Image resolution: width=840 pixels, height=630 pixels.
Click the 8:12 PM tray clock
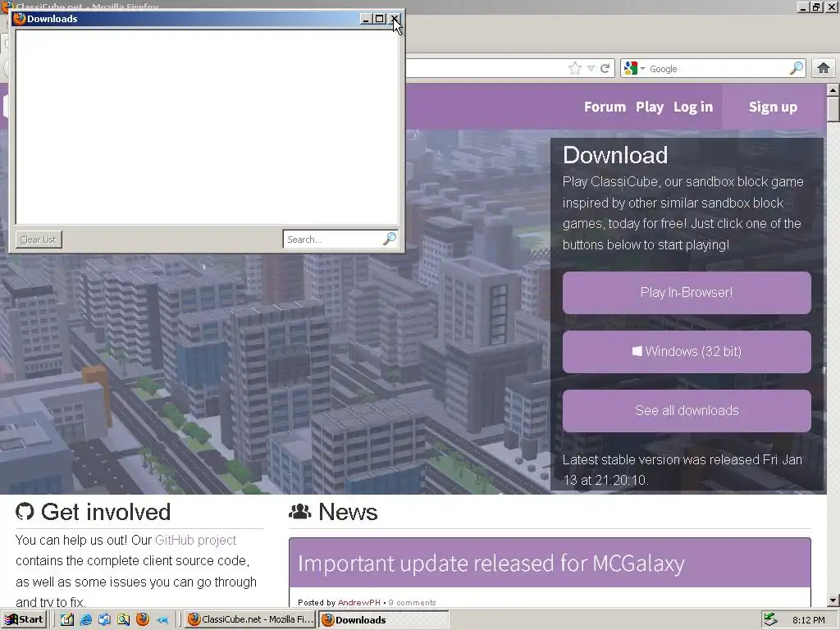(x=808, y=620)
